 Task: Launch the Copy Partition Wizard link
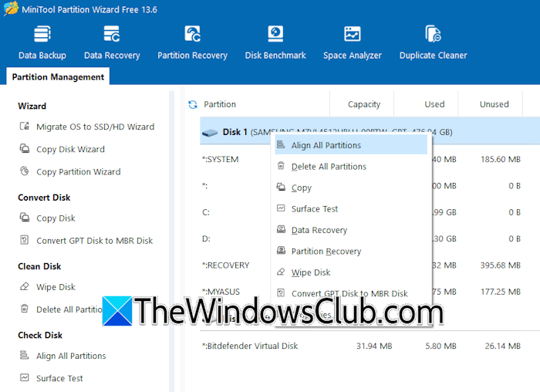pos(79,171)
